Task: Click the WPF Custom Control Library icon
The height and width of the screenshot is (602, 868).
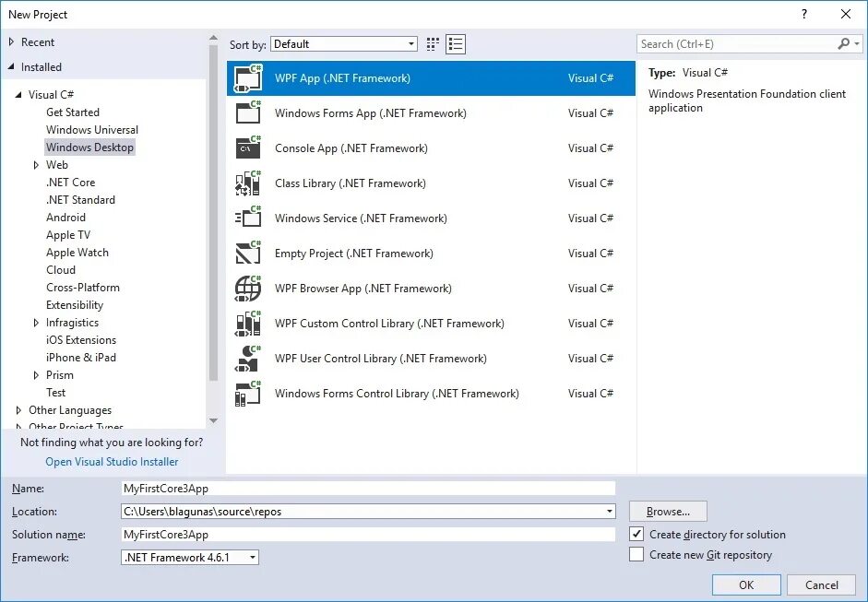Action: [x=247, y=324]
